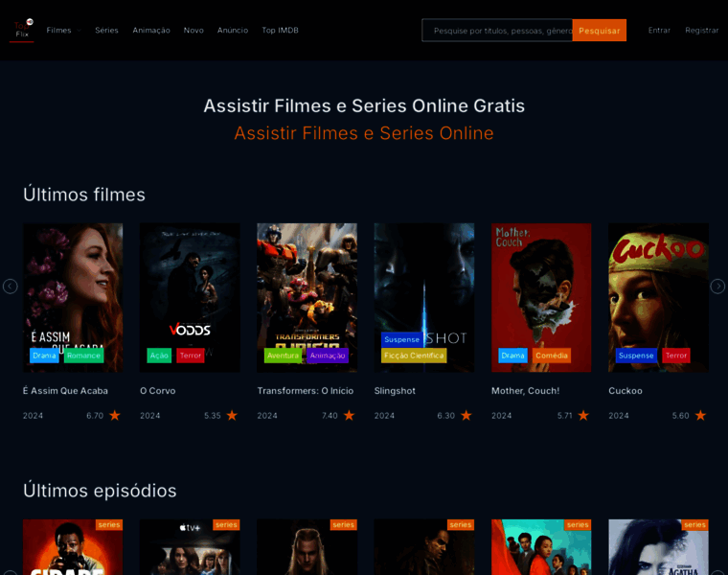Click the orange Pesquisar button
The width and height of the screenshot is (728, 575).
(x=600, y=31)
